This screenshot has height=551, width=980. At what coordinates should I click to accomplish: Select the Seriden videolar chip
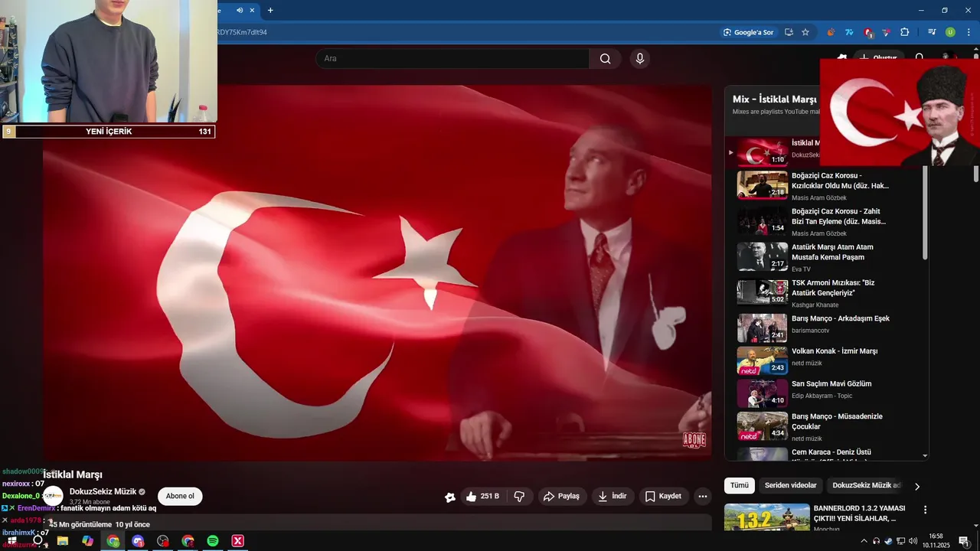pyautogui.click(x=790, y=485)
